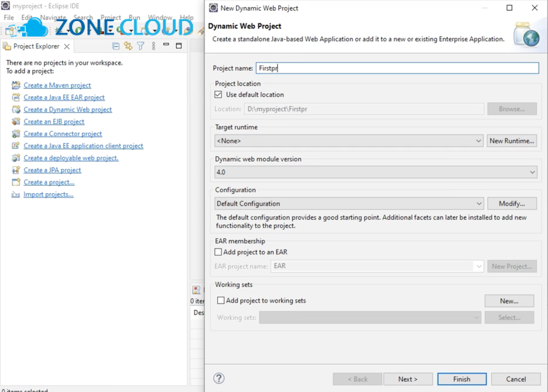
Task: Click the Project name input field
Action: pyautogui.click(x=397, y=68)
